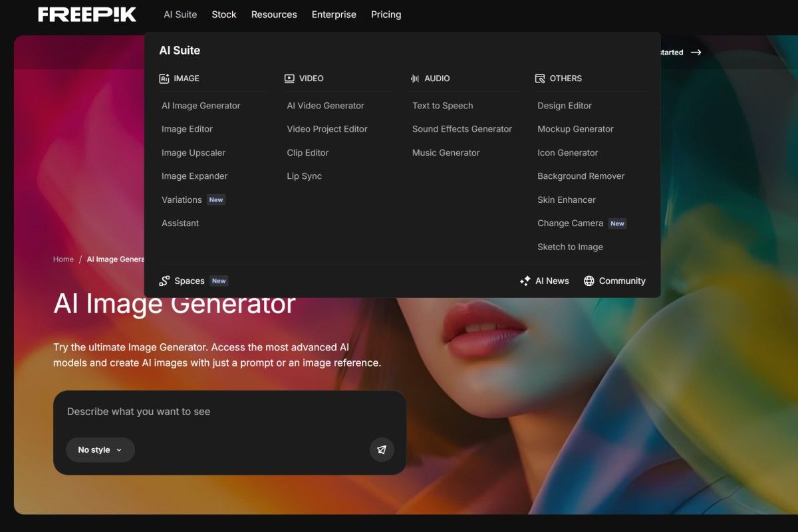798x532 pixels.
Task: Click the Others category icon
Action: pyautogui.click(x=540, y=78)
